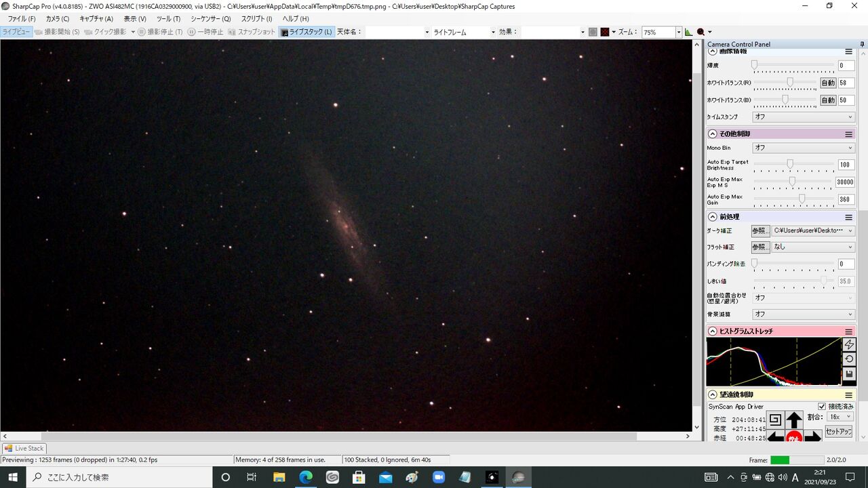The width and height of the screenshot is (868, 488).
Task: Open the シーケンサー (Q) menu
Action: tap(210, 19)
